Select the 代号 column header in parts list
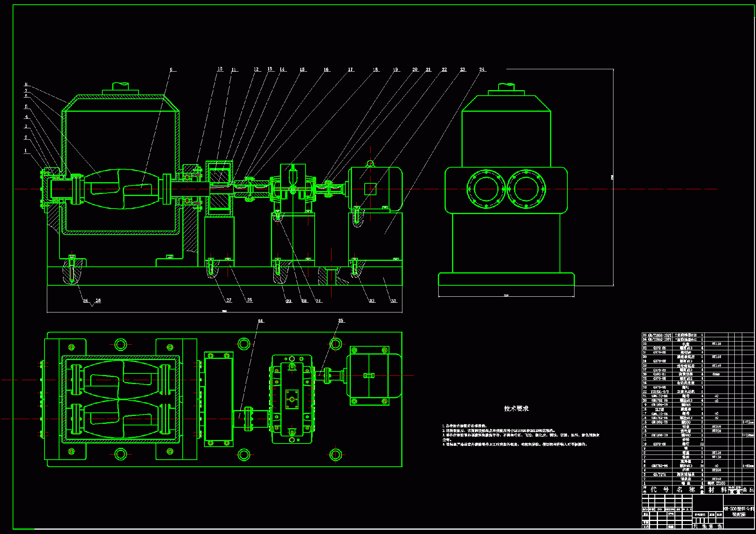 [659, 490]
